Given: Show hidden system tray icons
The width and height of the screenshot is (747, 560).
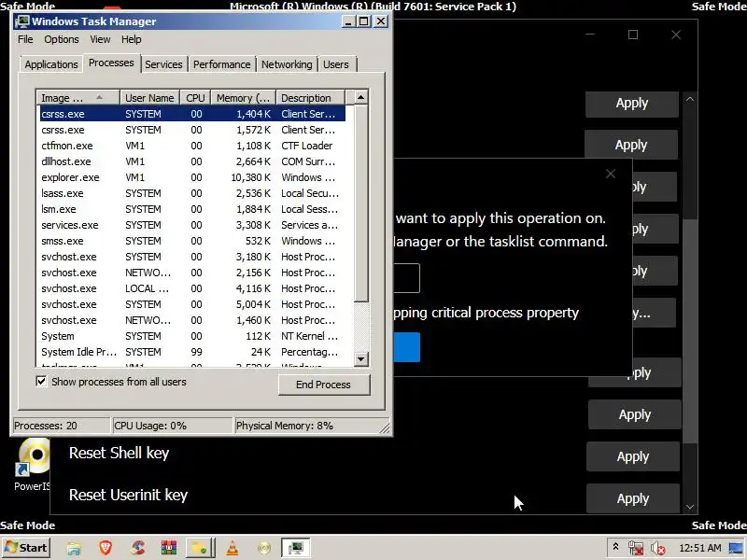Looking at the screenshot, I should click(x=615, y=547).
